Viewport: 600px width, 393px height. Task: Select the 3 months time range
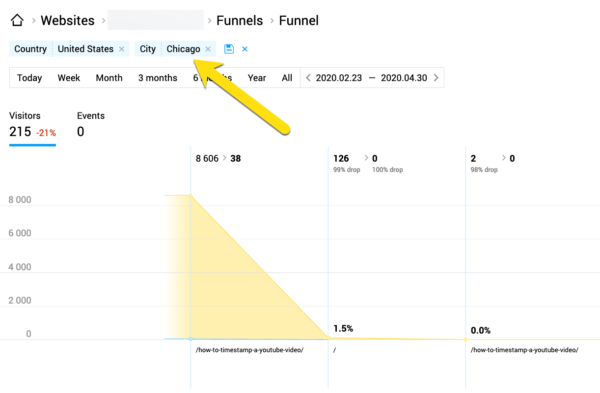point(158,78)
